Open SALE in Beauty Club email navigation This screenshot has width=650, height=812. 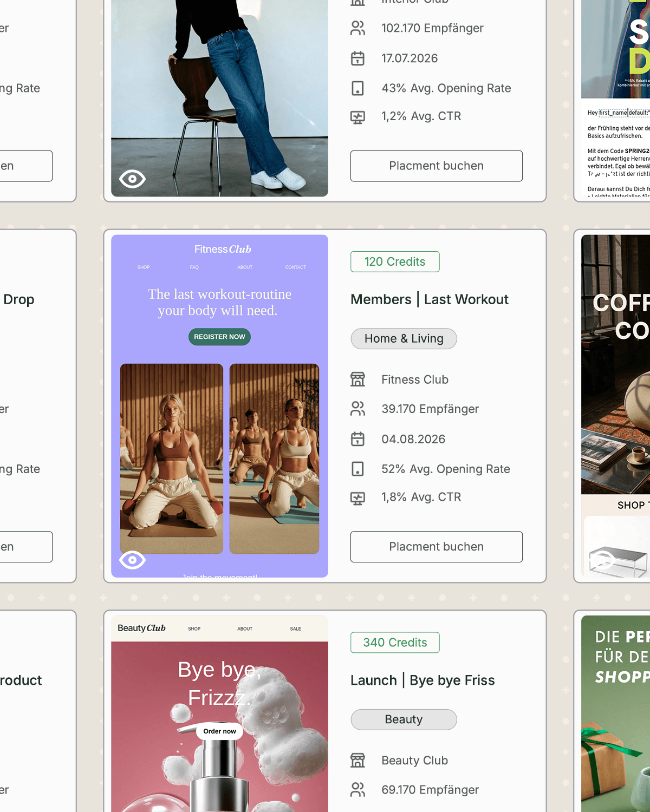click(296, 629)
